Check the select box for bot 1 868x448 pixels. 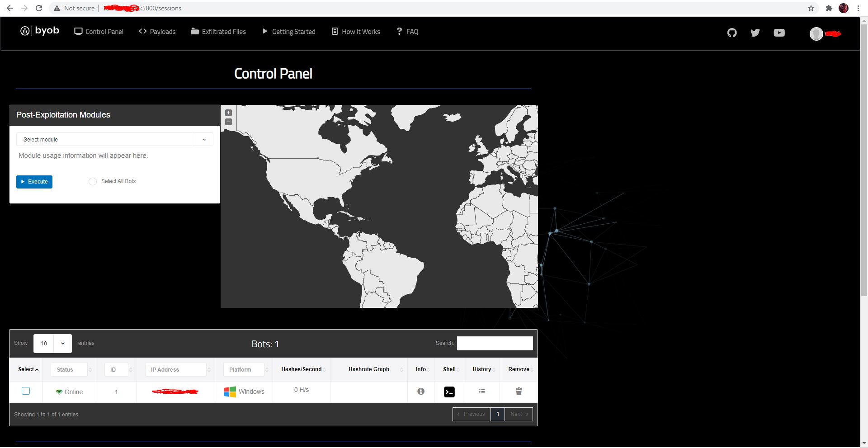(x=26, y=391)
